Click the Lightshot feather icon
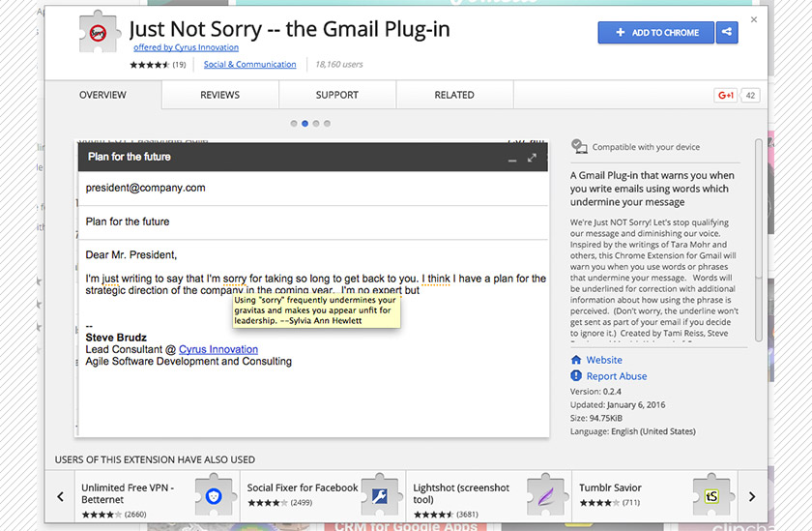Screen dimensions: 812x531 pos(546,496)
